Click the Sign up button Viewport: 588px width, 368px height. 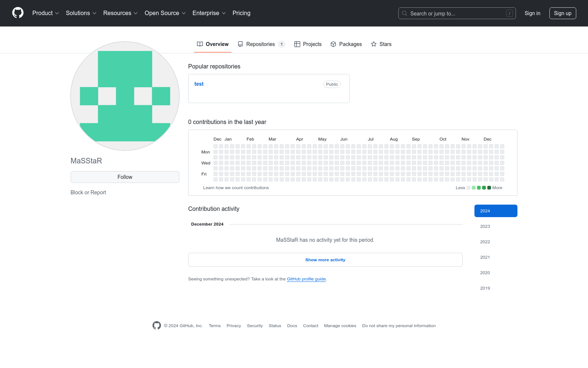point(563,13)
